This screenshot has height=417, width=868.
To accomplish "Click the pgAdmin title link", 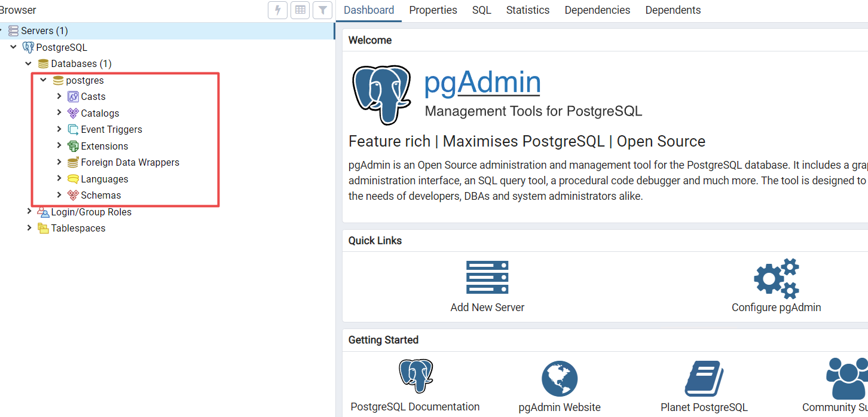I will point(482,83).
